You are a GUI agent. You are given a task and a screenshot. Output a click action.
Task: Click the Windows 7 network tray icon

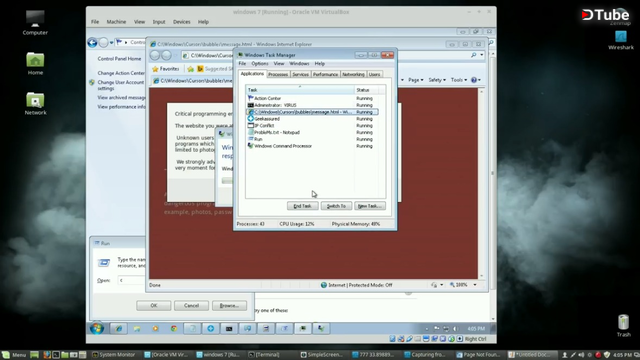(x=446, y=329)
